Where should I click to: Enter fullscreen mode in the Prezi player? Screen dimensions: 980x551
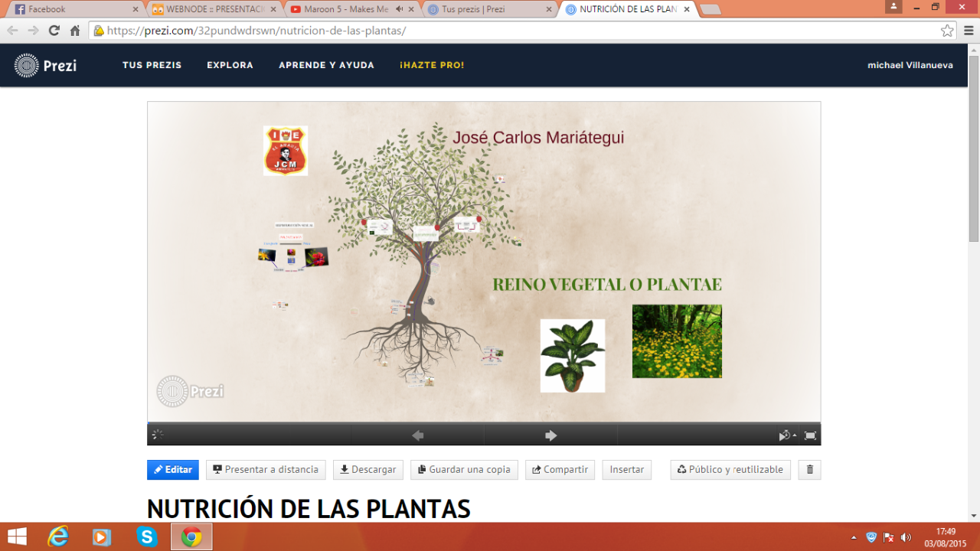[x=810, y=435]
